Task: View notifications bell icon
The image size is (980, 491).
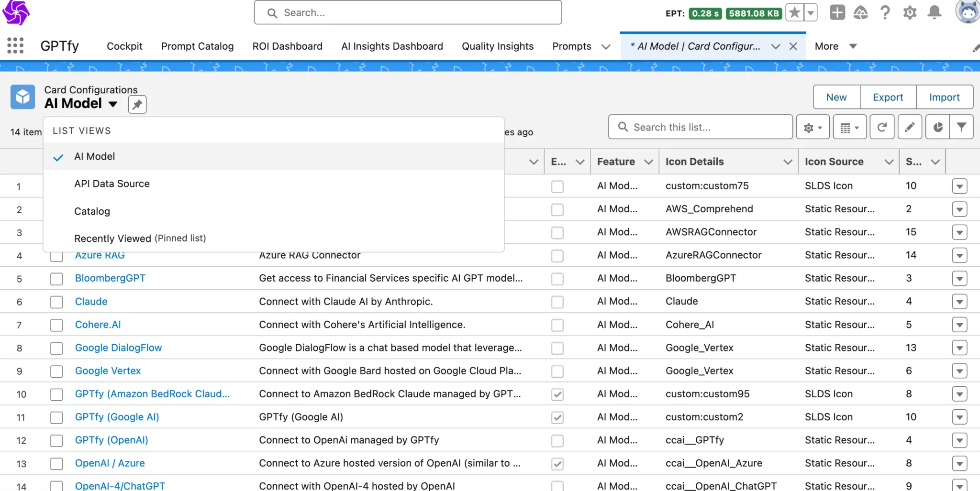Action: coord(934,13)
